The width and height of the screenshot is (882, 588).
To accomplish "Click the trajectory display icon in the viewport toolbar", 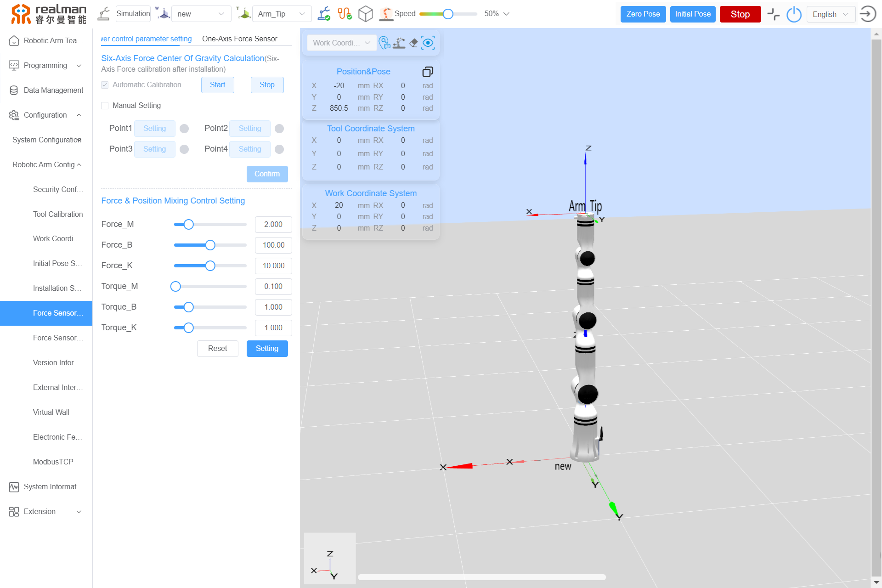I will [399, 43].
